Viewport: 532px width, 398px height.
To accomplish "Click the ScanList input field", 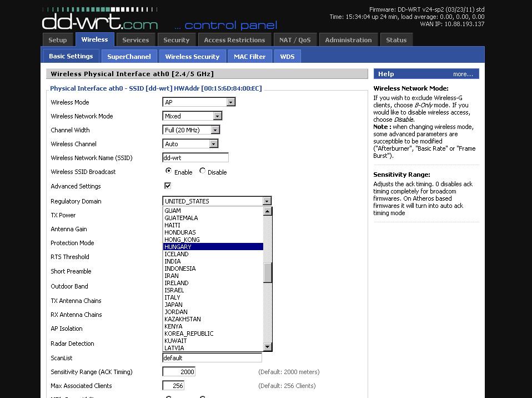I will coord(212,357).
